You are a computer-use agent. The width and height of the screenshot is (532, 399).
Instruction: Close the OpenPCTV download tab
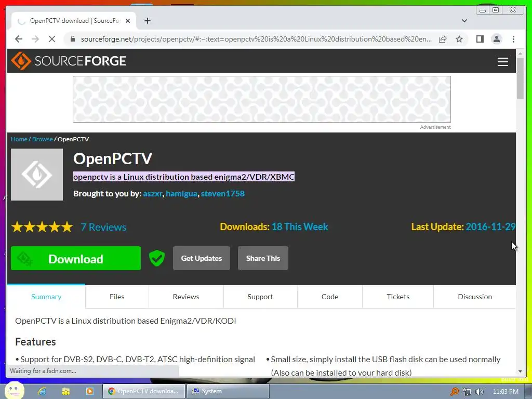point(128,21)
